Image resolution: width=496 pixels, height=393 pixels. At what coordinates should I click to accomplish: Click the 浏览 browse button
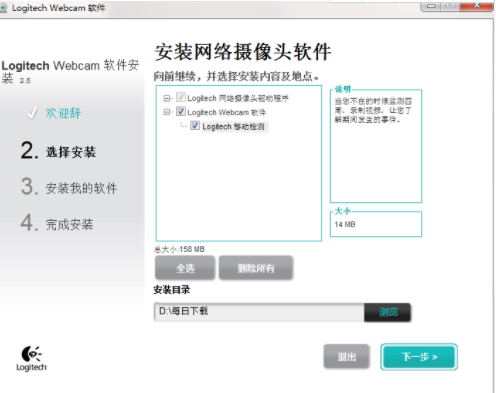(388, 312)
